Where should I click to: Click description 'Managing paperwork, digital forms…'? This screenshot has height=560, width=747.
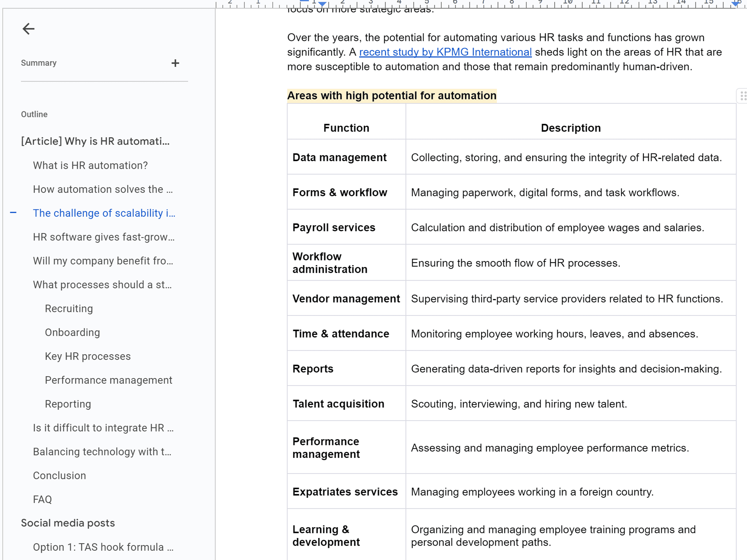tap(545, 192)
